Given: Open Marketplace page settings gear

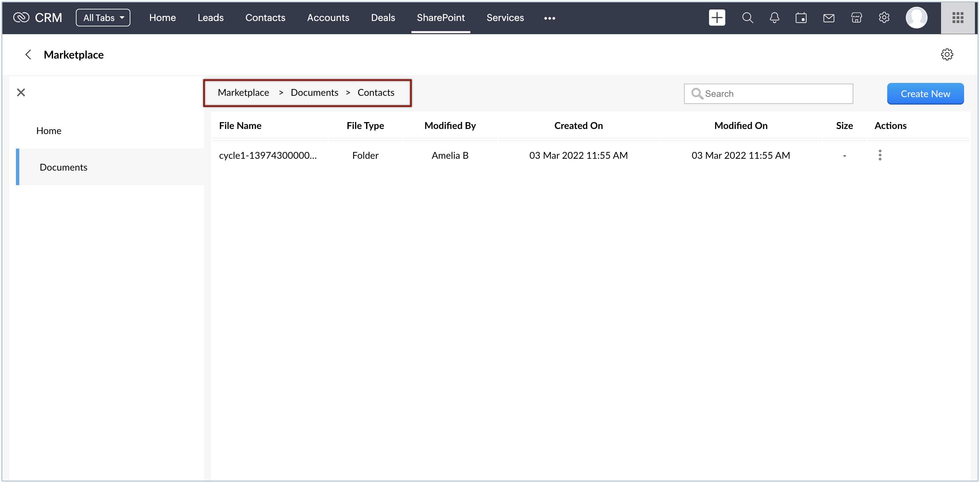Looking at the screenshot, I should pyautogui.click(x=947, y=54).
